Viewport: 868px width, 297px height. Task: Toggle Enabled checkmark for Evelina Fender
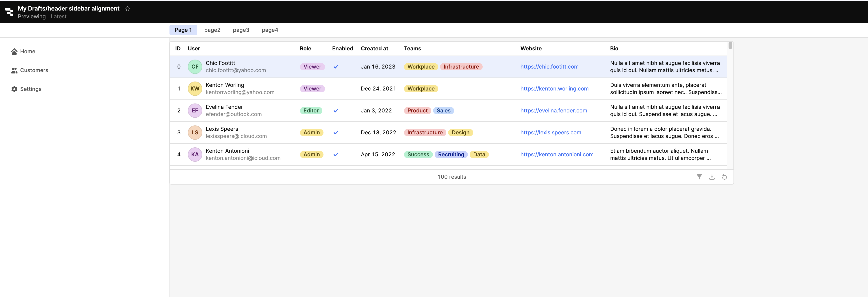336,110
